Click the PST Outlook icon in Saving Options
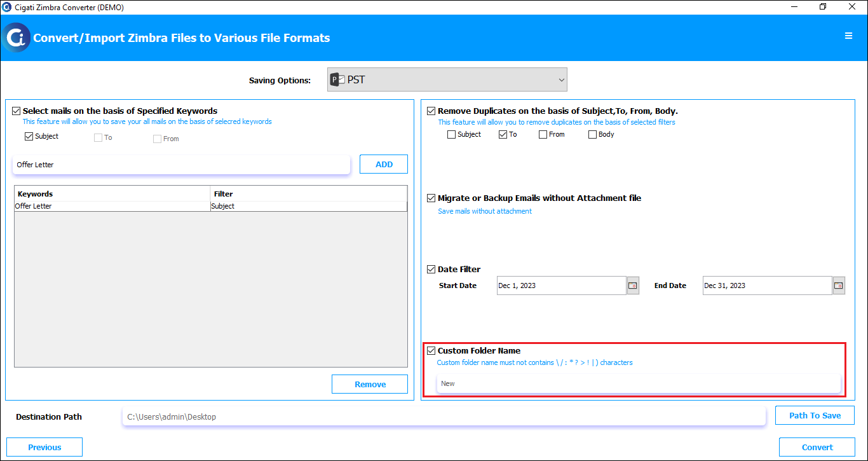 [337, 79]
